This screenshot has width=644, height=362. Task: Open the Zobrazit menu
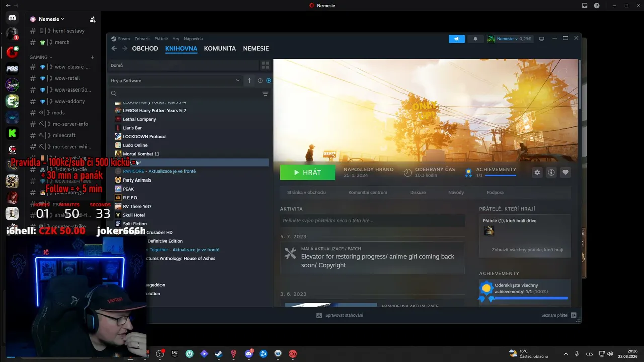click(x=142, y=39)
